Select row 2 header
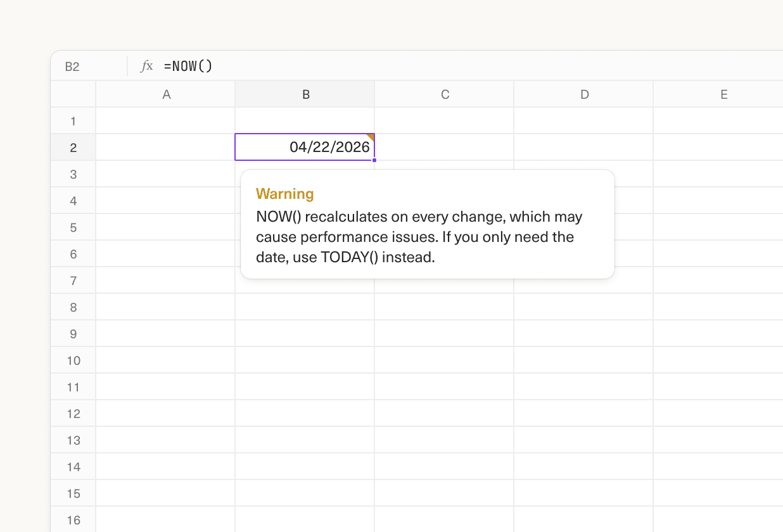The height and width of the screenshot is (532, 783). [x=73, y=148]
